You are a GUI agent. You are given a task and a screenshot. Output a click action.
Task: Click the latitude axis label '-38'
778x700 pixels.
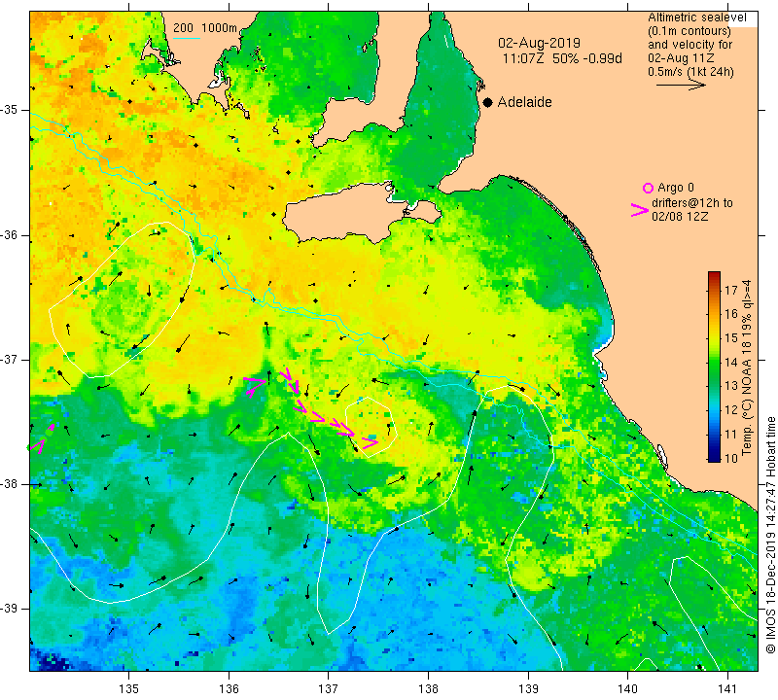pos(10,484)
